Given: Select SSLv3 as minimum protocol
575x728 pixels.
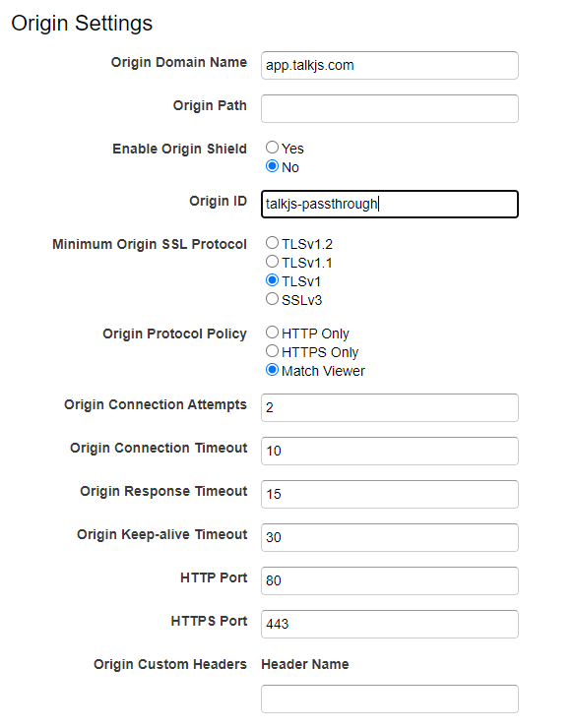Looking at the screenshot, I should pos(272,299).
